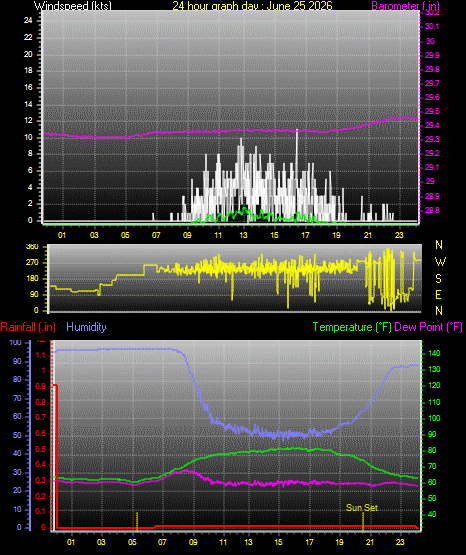This screenshot has height=555, width=466.
Task: Click the S compass label on direction chart
Action: tap(438, 279)
